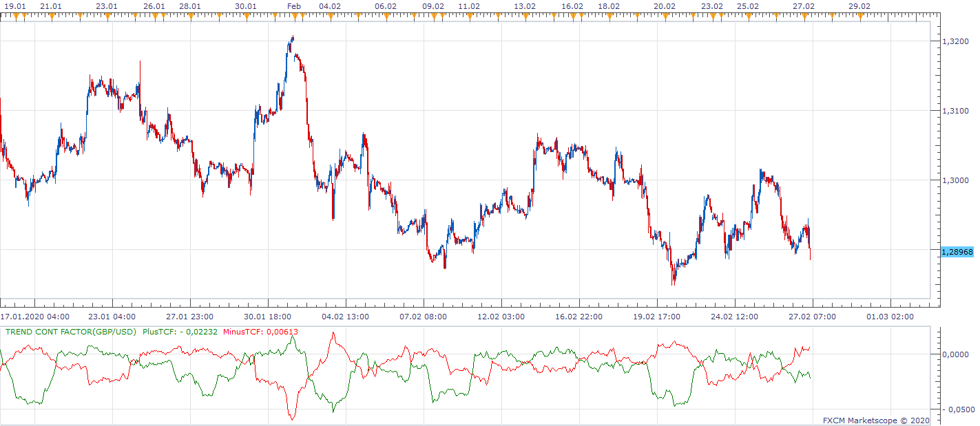Screen dimensions: 980x426
Task: Click the 09.02 label on top date ruler
Action: (x=433, y=6)
